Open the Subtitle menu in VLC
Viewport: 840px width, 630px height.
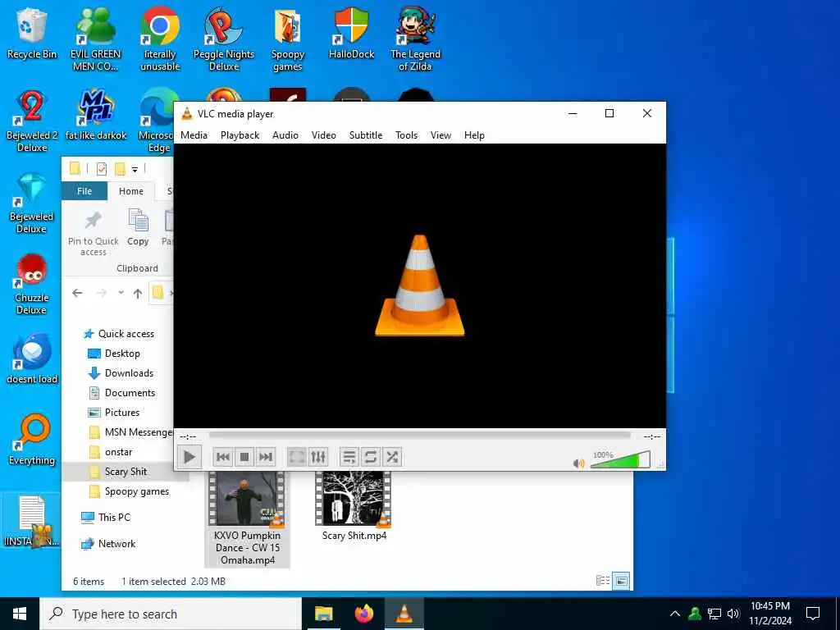point(366,135)
